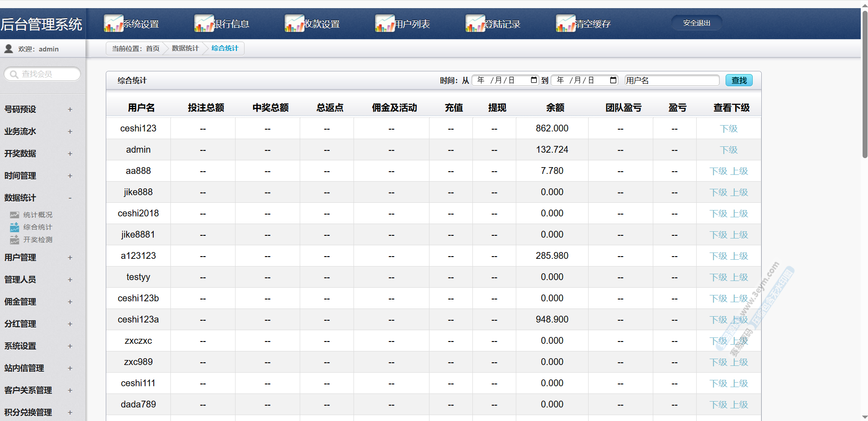The height and width of the screenshot is (421, 868).
Task: Open the start date calendar picker icon
Action: [x=533, y=80]
